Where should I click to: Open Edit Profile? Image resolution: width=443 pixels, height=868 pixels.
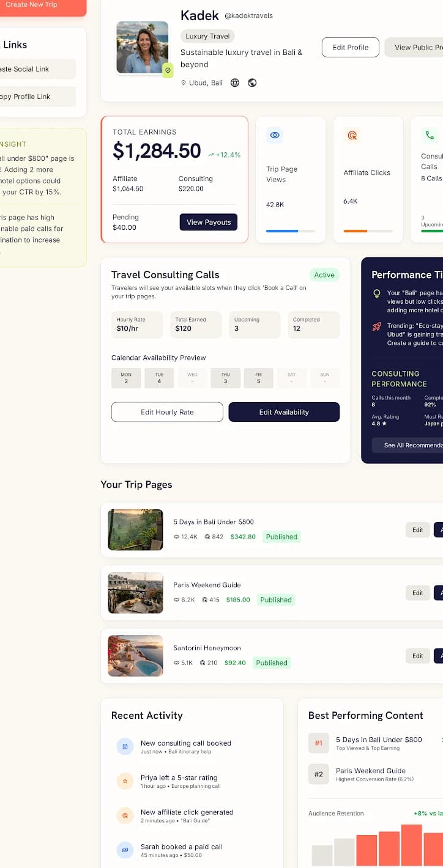[351, 47]
